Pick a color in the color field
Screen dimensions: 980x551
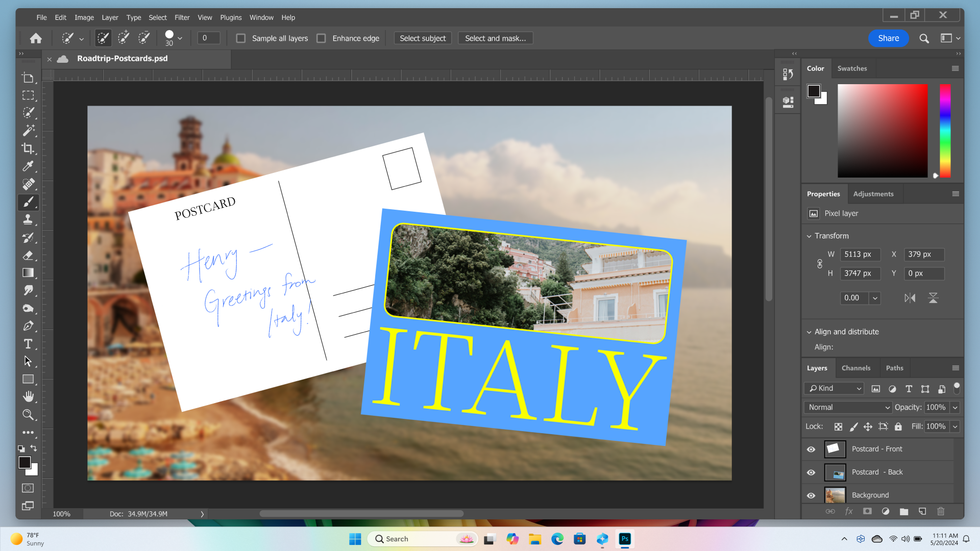883,131
